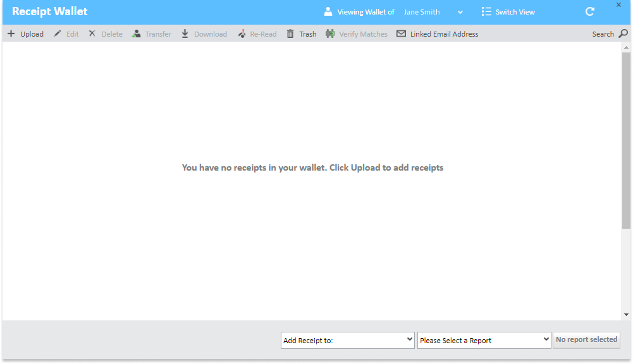Click the scrollbar down arrow

click(x=625, y=315)
